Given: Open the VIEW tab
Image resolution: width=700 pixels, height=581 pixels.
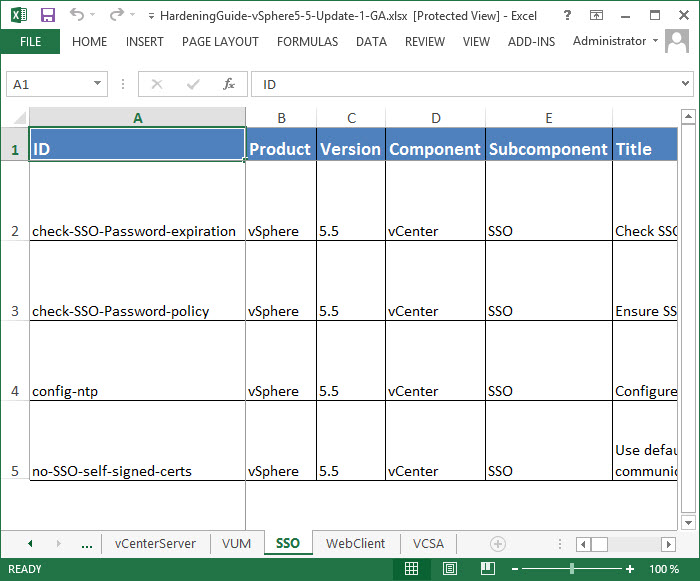Looking at the screenshot, I should pos(476,42).
